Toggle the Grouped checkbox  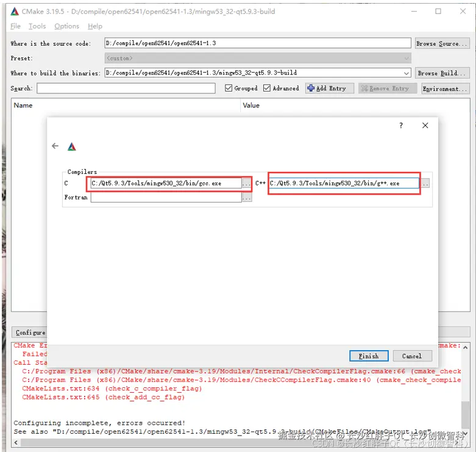pyautogui.click(x=229, y=88)
